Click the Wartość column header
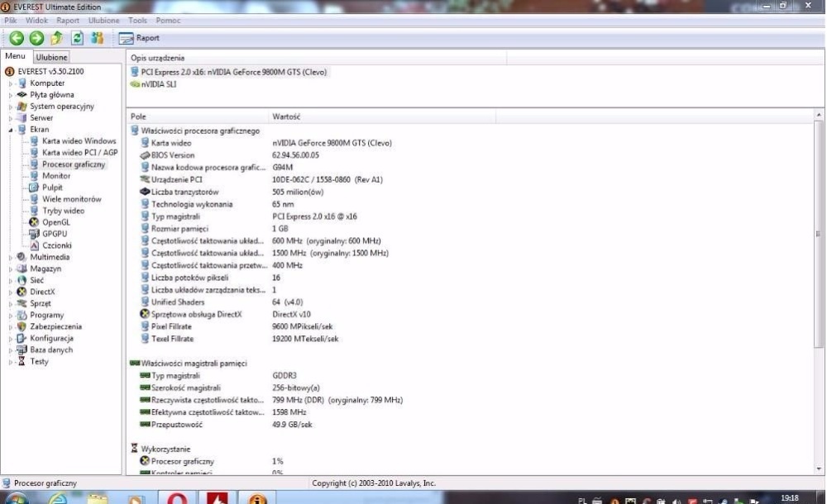This screenshot has height=504, width=827. point(382,116)
